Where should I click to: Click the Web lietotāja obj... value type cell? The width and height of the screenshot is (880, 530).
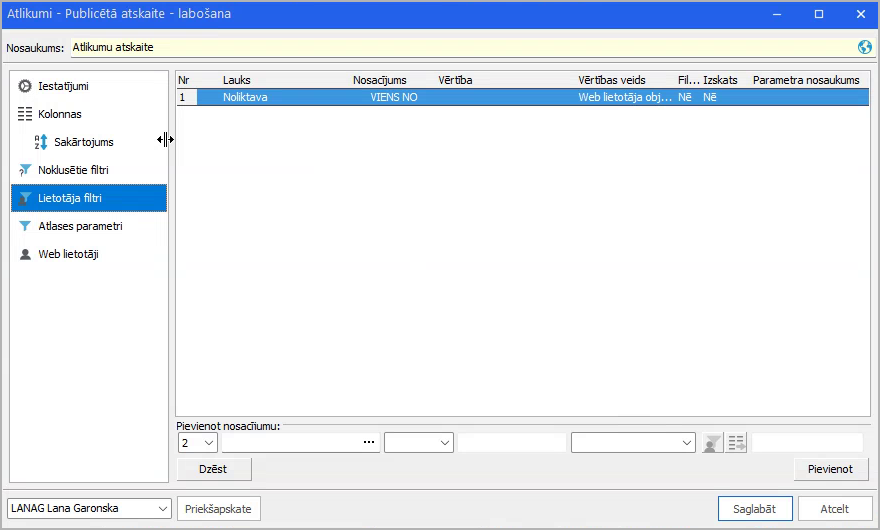[x=625, y=97]
